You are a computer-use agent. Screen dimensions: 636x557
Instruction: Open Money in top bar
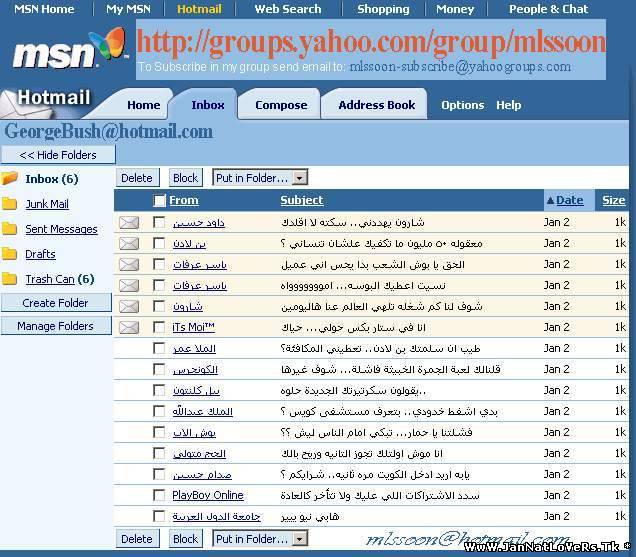(x=455, y=9)
